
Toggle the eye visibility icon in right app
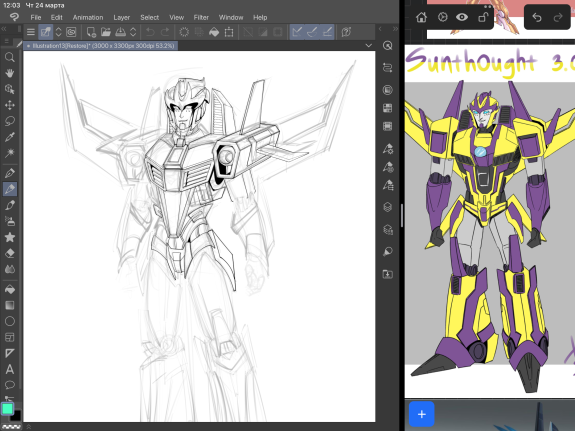point(462,17)
